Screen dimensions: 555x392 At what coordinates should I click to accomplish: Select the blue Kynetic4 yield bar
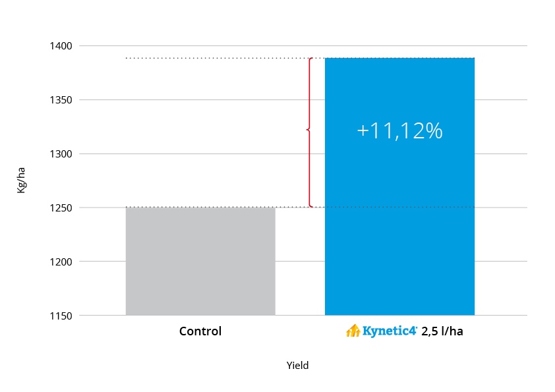click(399, 186)
